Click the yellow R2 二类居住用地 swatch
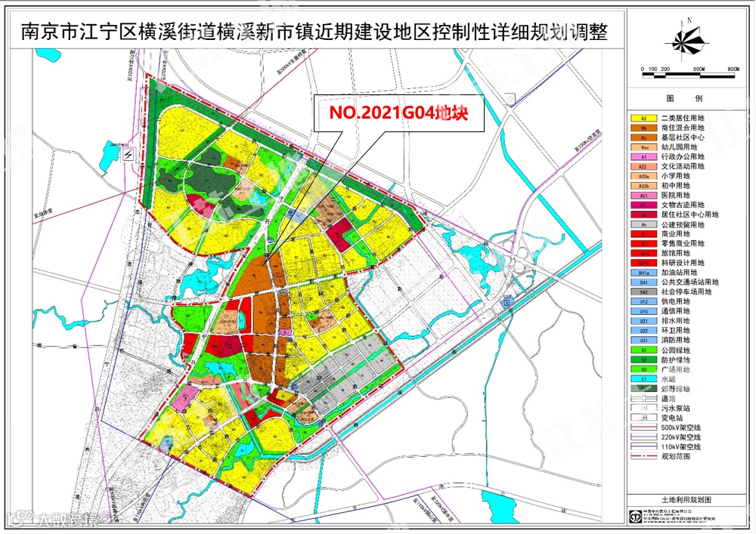The height and width of the screenshot is (534, 756). [x=643, y=118]
